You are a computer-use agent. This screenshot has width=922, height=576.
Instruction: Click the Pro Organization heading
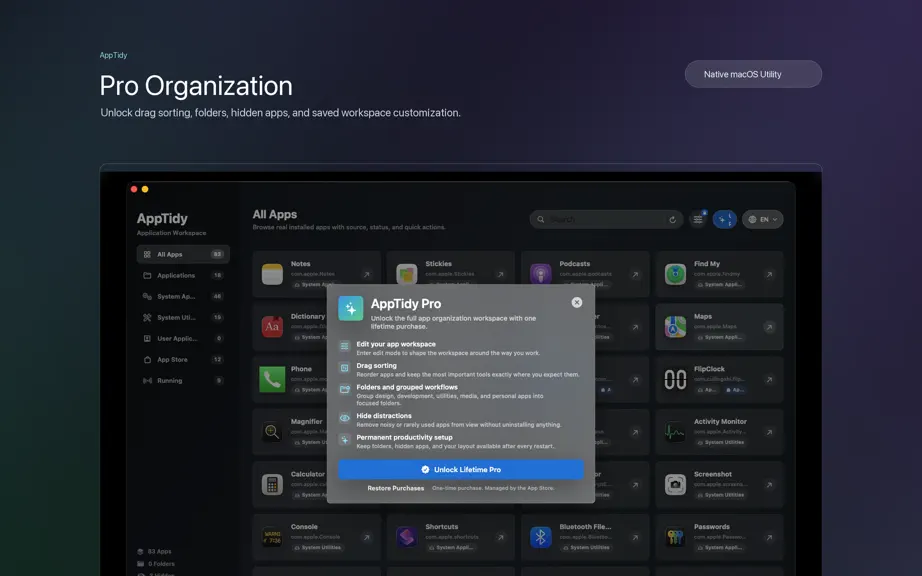click(196, 86)
